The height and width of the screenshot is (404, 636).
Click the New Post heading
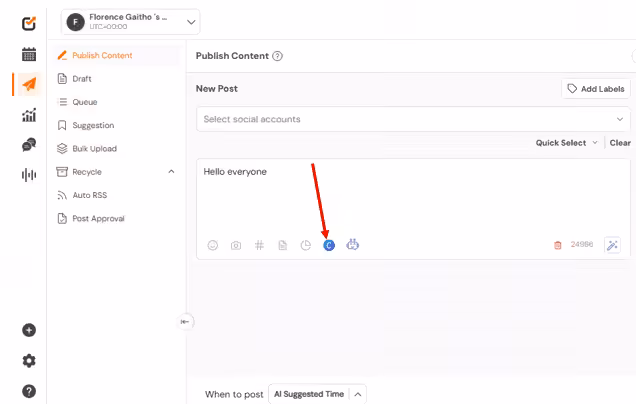pyautogui.click(x=217, y=89)
